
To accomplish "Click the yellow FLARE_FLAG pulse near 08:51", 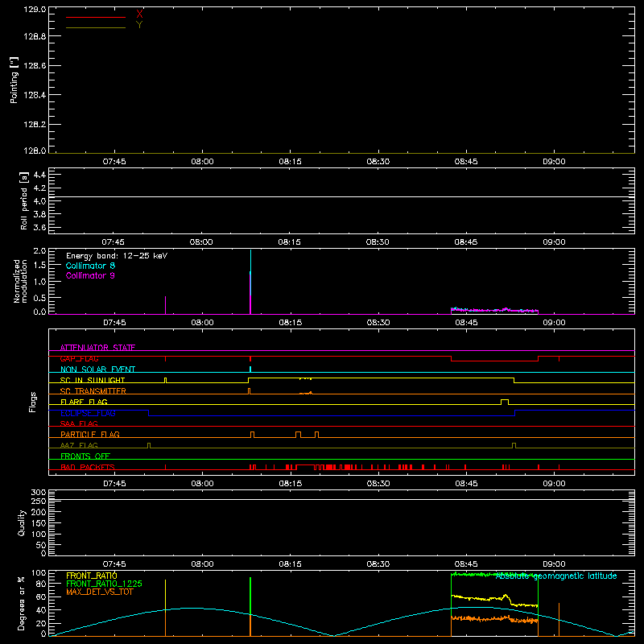I will coord(505,402).
